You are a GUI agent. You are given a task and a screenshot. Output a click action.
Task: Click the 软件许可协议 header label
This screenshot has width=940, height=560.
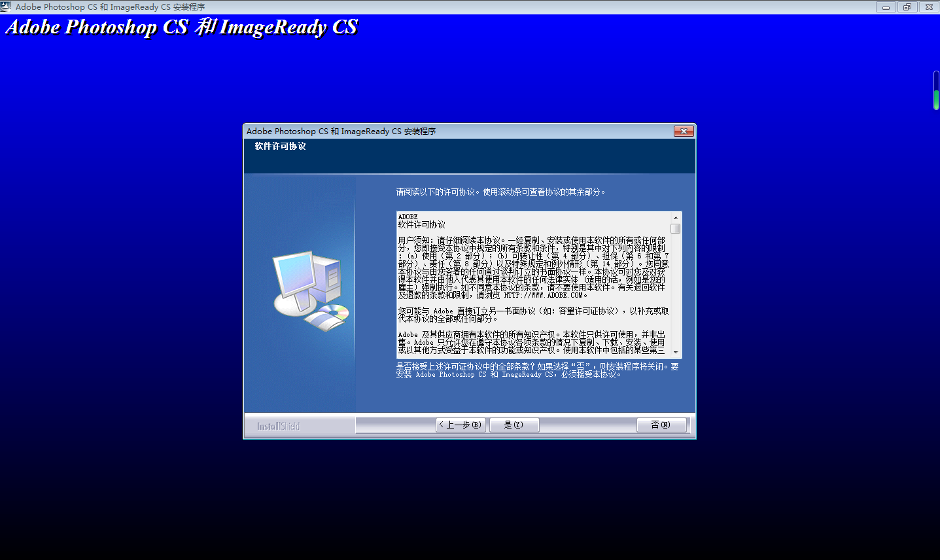point(280,147)
